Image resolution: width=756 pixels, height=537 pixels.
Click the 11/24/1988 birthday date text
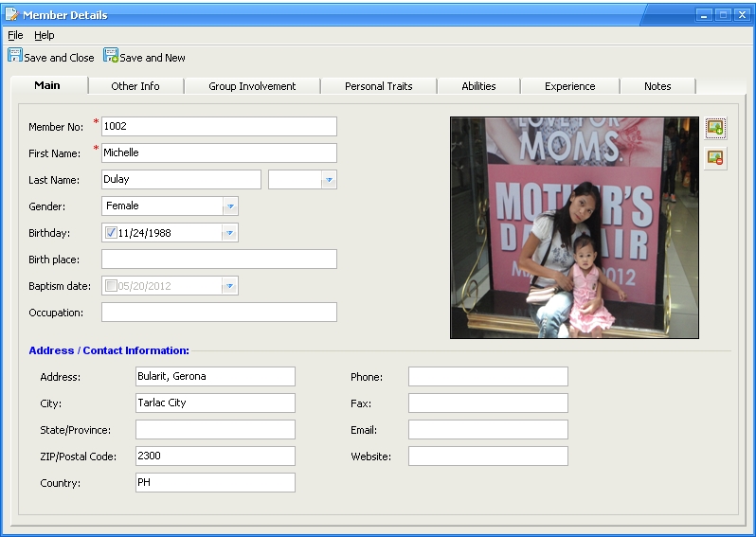(144, 233)
